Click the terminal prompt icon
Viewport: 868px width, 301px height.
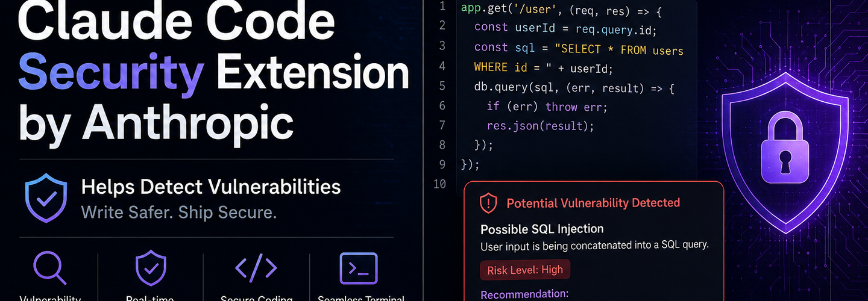tap(359, 268)
